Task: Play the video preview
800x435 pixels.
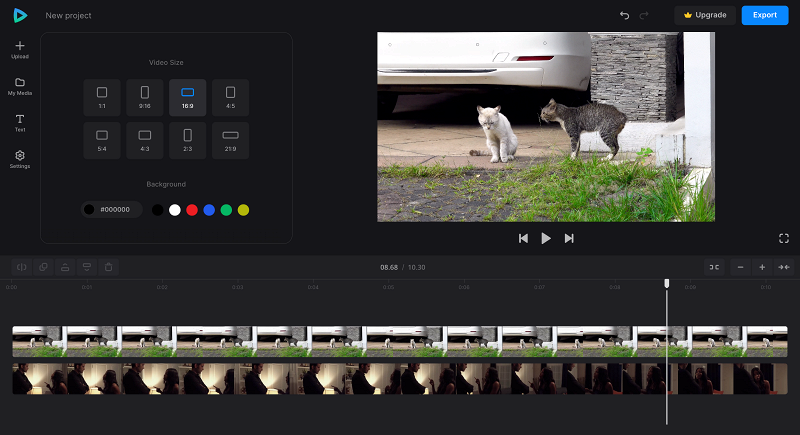Action: tap(546, 238)
